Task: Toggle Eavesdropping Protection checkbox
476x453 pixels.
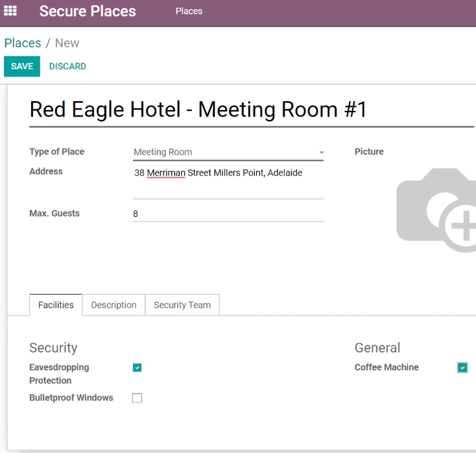Action: (x=137, y=367)
